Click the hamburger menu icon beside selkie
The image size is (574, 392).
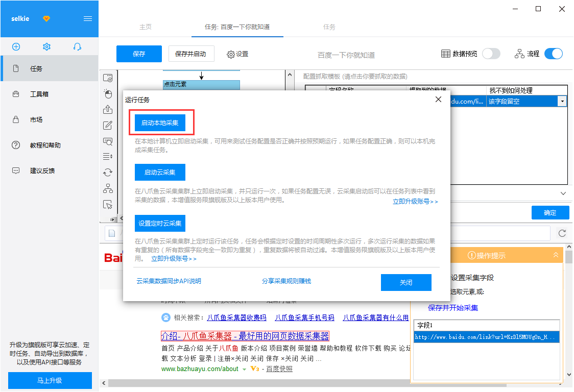click(87, 19)
